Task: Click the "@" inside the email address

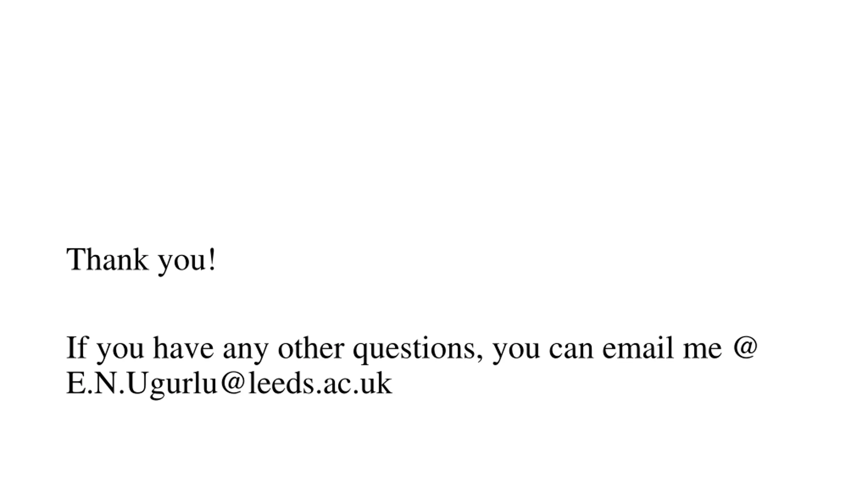Action: click(233, 383)
